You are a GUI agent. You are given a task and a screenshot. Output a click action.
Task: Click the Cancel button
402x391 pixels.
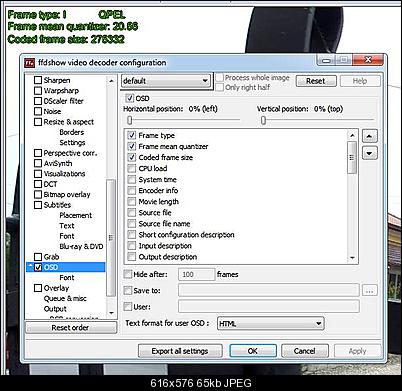click(x=305, y=351)
